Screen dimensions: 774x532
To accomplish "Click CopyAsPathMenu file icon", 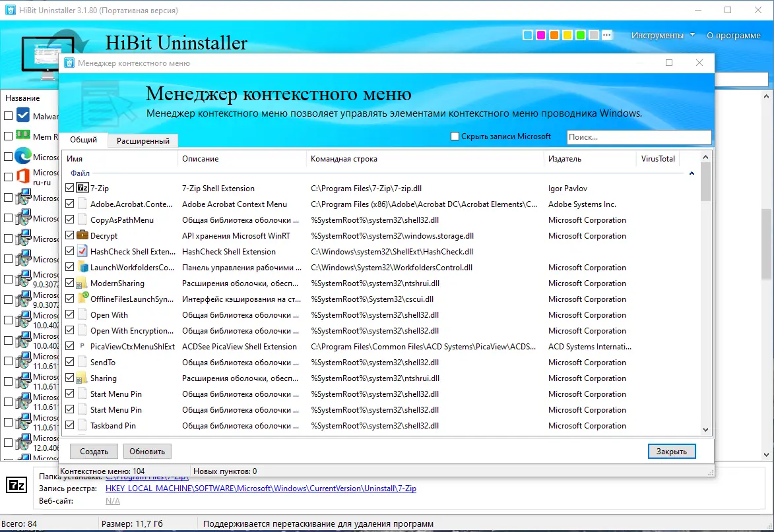I will 82,220.
